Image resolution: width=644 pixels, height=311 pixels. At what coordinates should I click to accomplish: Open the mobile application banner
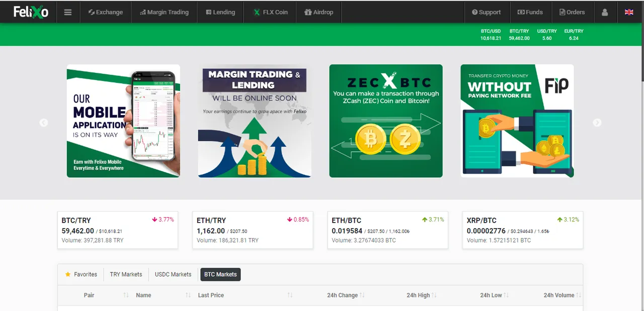click(x=123, y=121)
